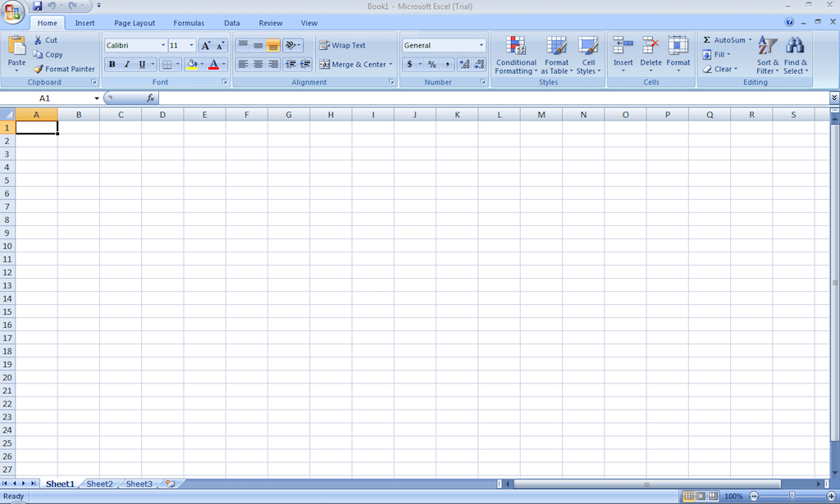The height and width of the screenshot is (504, 840).
Task: Center cell text horizontally
Action: (258, 64)
